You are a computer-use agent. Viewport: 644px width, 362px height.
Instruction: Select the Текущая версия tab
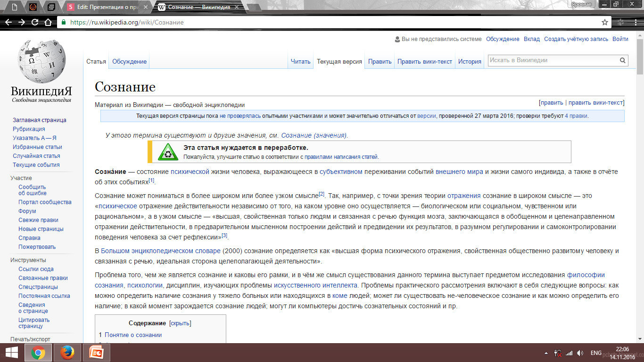pos(339,61)
